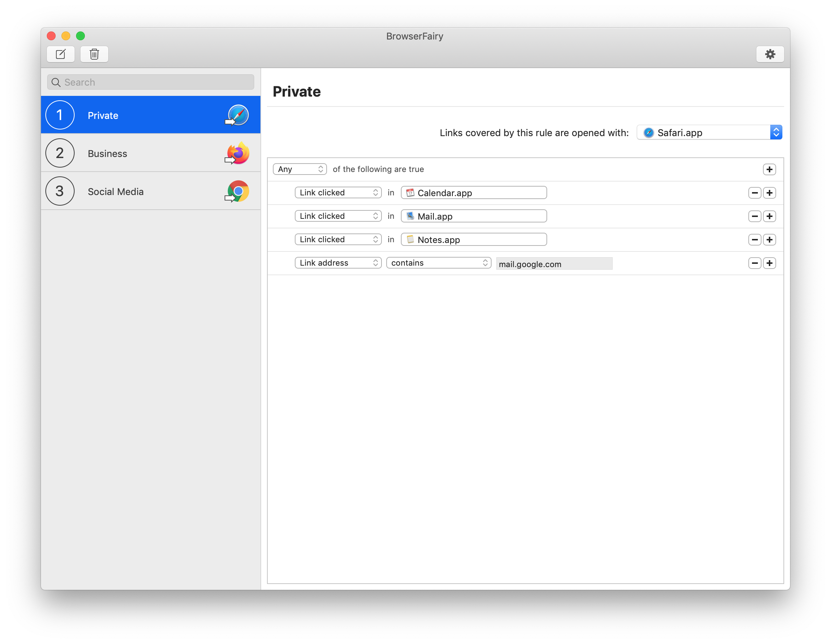Image resolution: width=831 pixels, height=644 pixels.
Task: Click the trash delete rule icon
Action: pyautogui.click(x=94, y=54)
